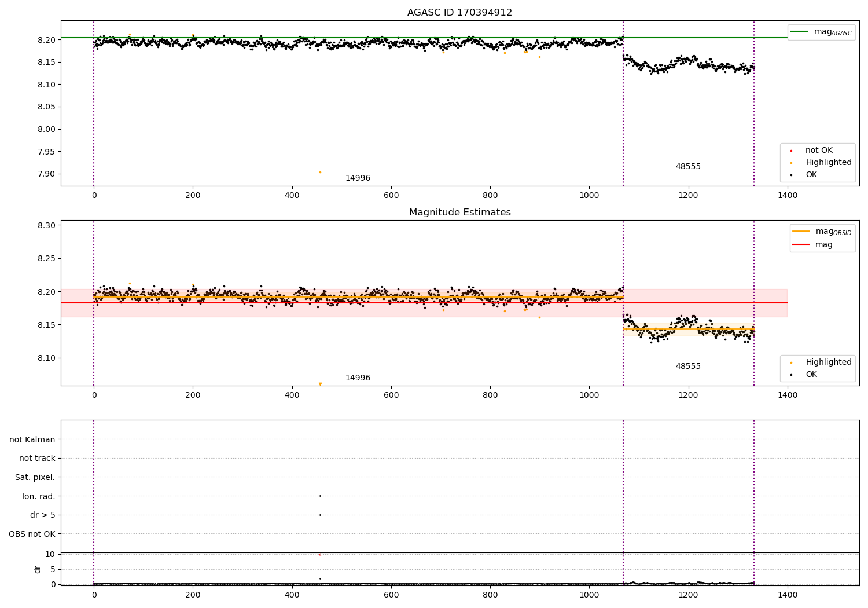Viewport: 868px width, 608px height.
Task: Click the '5' tick on the dr axis
Action: click(x=53, y=570)
